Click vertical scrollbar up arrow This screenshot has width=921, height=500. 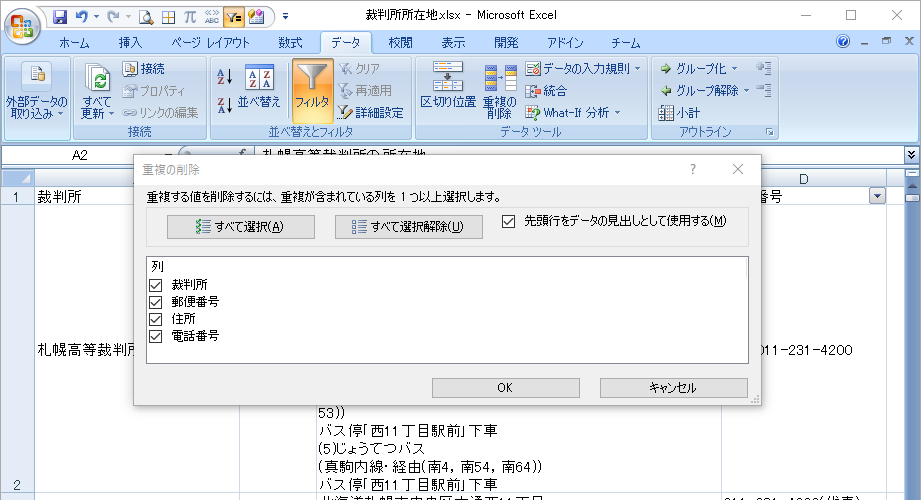912,186
